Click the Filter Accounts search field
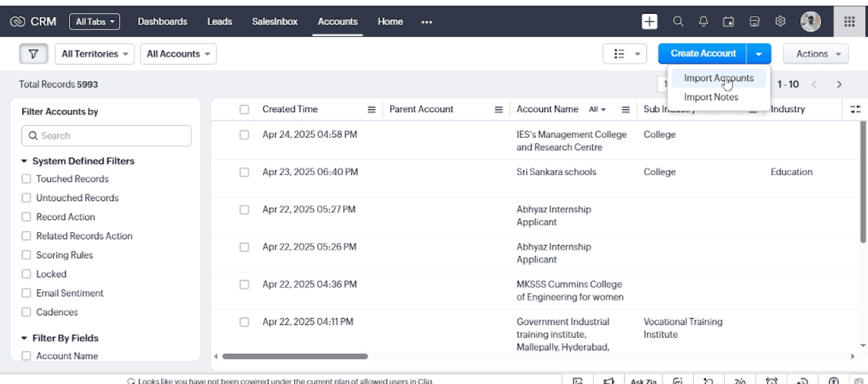The image size is (868, 384). pyautogui.click(x=106, y=136)
